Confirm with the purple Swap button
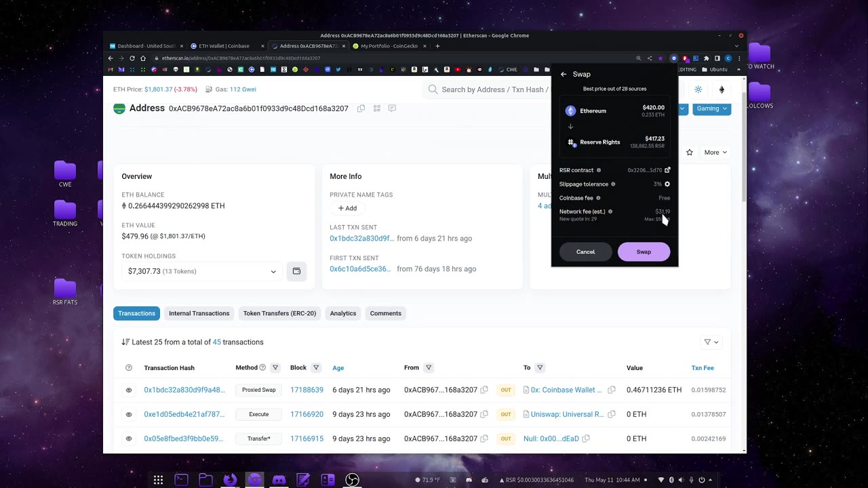 pos(644,252)
